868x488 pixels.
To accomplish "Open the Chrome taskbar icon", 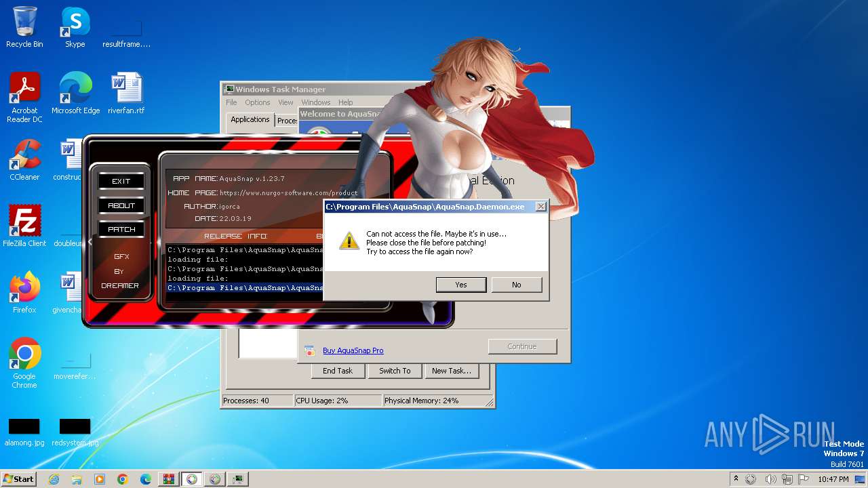I will [123, 479].
